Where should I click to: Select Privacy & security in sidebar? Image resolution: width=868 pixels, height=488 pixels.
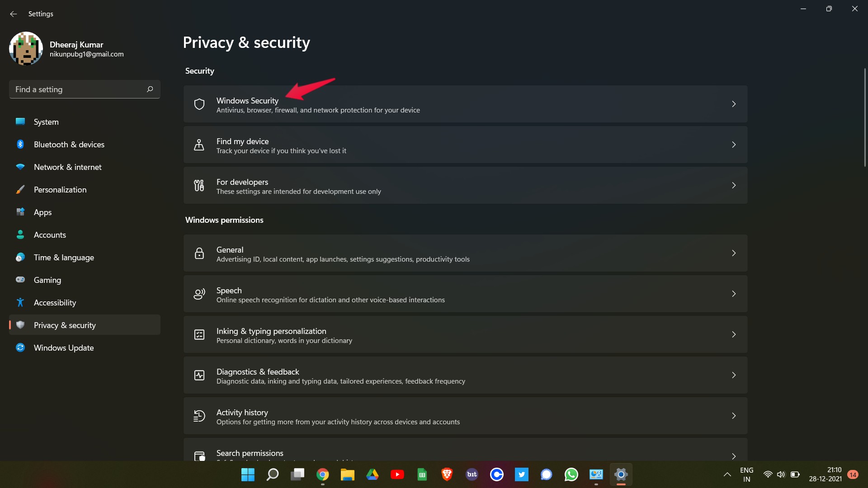tap(85, 325)
